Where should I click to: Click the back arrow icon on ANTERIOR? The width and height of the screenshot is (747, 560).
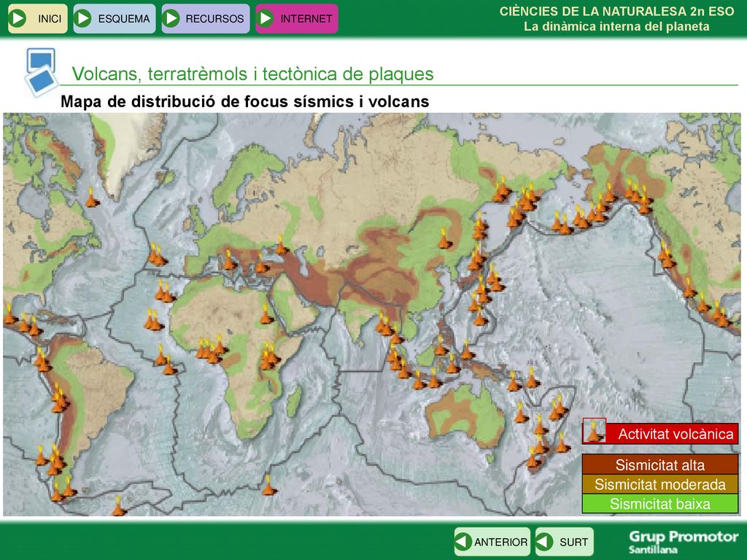point(463,542)
